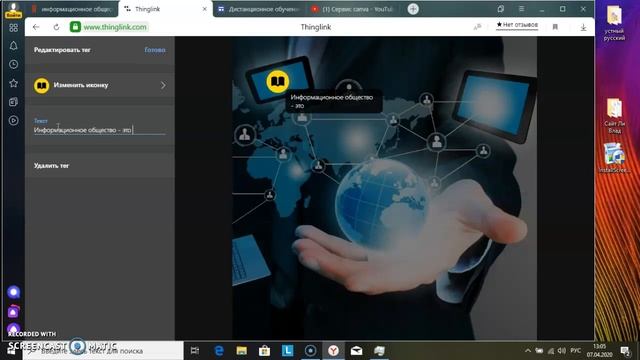The height and width of the screenshot is (360, 640).
Task: Click the www.thinglink.com address field
Action: tap(115, 27)
